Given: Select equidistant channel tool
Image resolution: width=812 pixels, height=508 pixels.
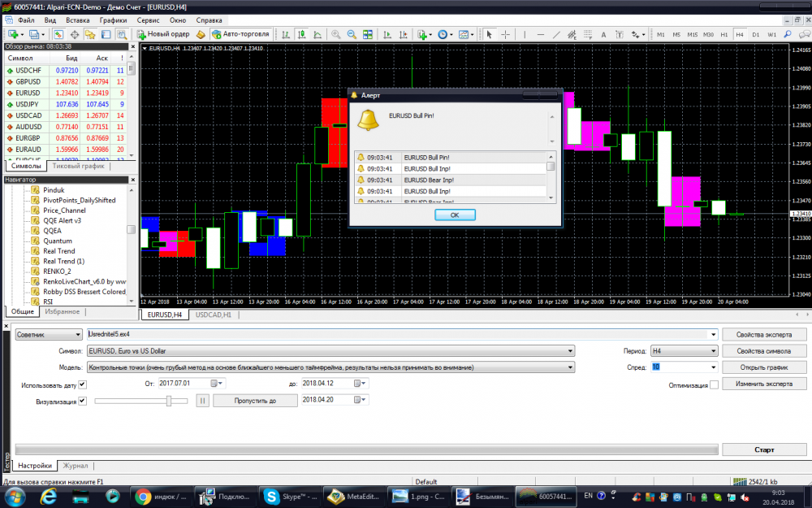Looking at the screenshot, I should point(572,34).
